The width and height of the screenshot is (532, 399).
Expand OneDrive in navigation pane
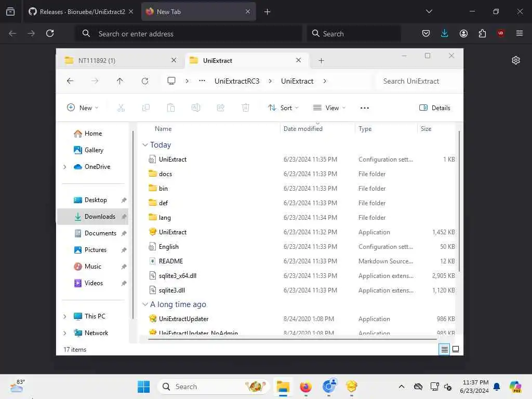pyautogui.click(x=65, y=167)
